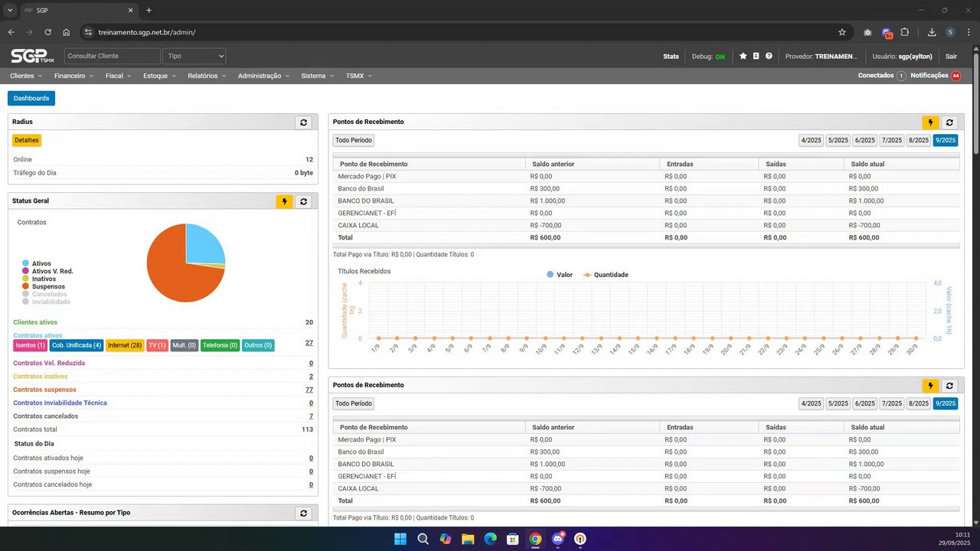Click the Status Geral lightning bolt icon
This screenshot has height=551, width=980.
(x=285, y=201)
